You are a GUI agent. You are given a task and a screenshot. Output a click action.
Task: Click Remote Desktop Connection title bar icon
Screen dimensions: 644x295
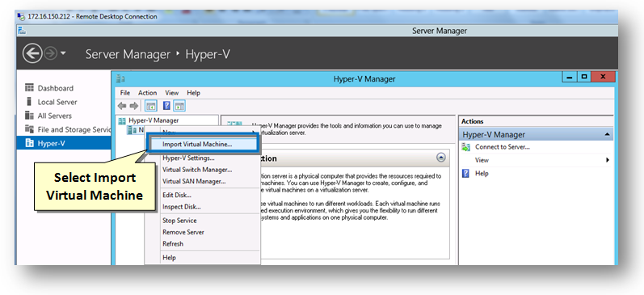pyautogui.click(x=22, y=17)
